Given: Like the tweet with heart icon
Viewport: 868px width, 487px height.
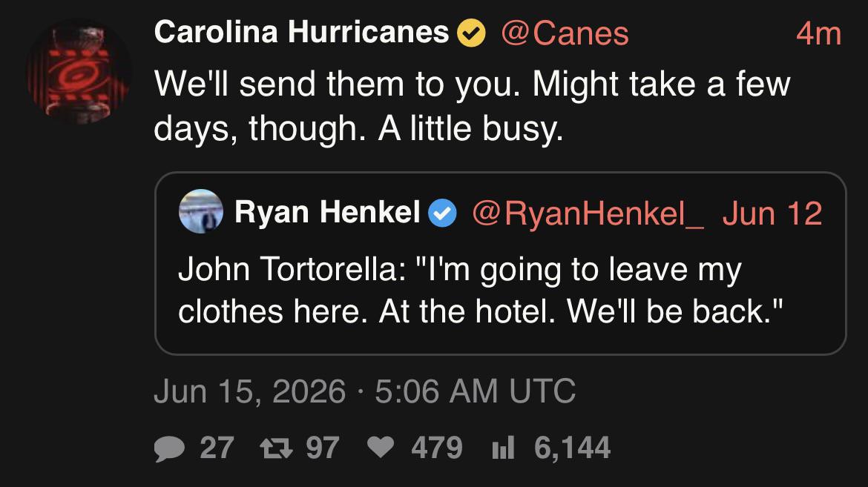Looking at the screenshot, I should pyautogui.click(x=381, y=447).
